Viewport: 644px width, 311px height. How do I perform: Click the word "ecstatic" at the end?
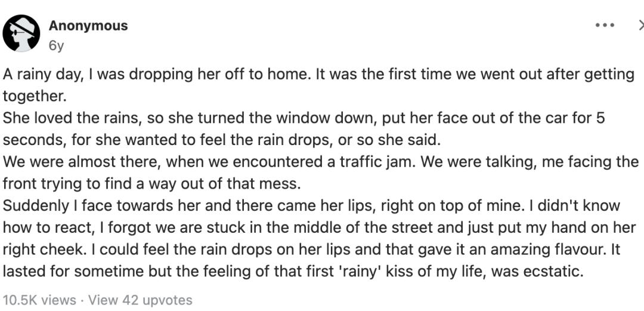pos(553,271)
